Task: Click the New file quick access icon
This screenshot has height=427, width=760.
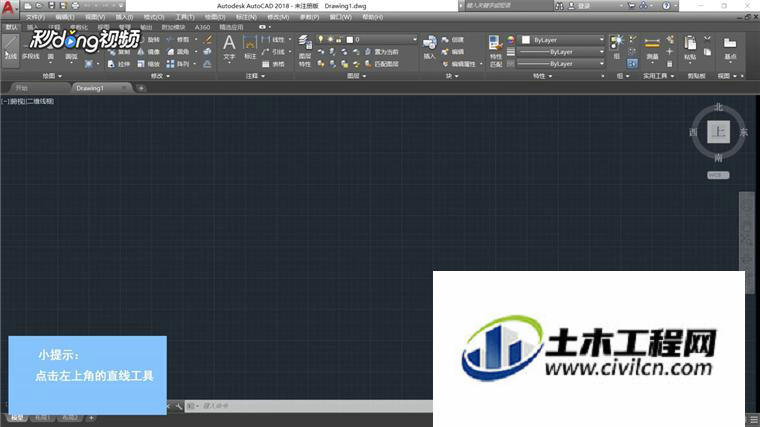Action: click(x=28, y=6)
